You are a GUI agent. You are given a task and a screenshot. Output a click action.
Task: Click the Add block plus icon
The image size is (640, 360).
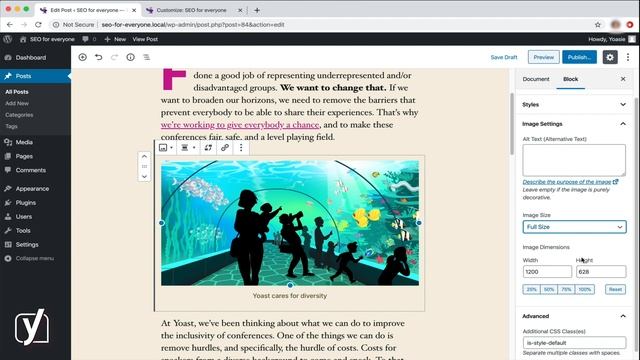(x=82, y=57)
